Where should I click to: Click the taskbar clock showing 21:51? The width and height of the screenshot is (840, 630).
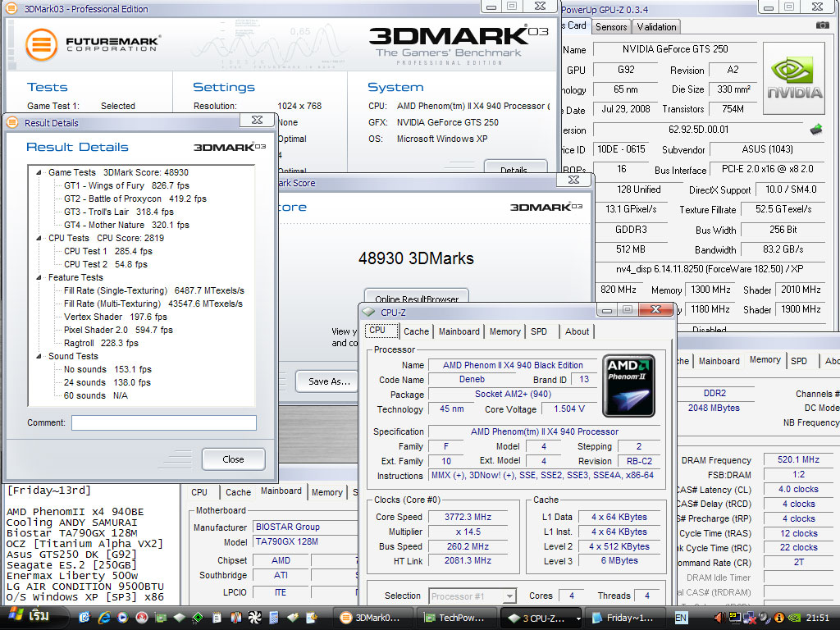tap(818, 618)
